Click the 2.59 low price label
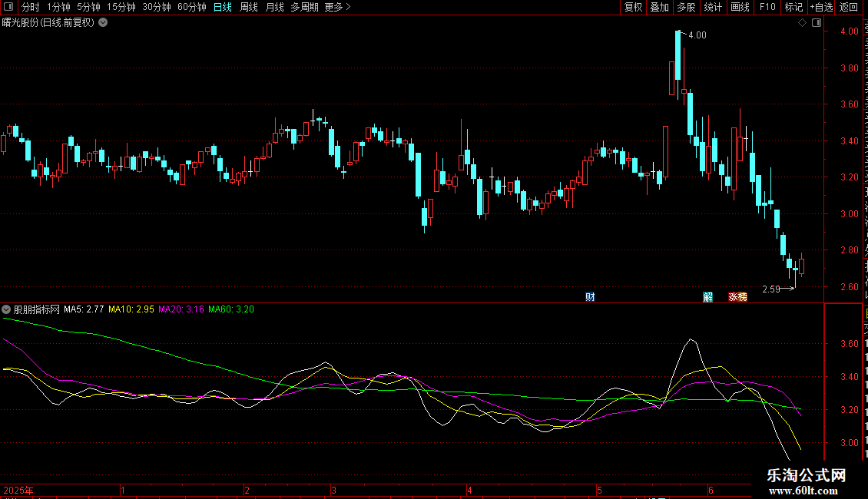 (771, 289)
